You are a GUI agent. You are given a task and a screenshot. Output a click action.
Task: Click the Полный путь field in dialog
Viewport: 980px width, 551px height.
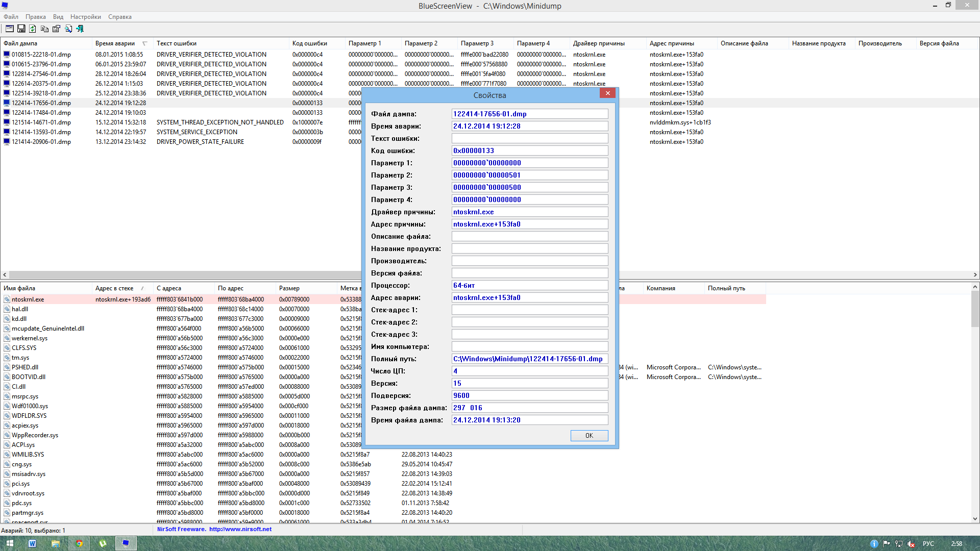point(529,359)
